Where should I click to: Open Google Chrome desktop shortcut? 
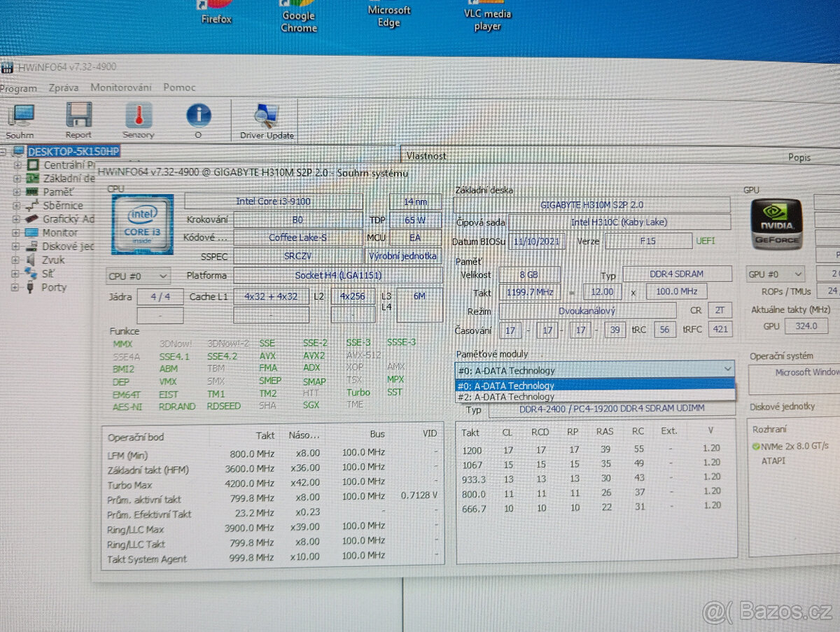click(299, 17)
